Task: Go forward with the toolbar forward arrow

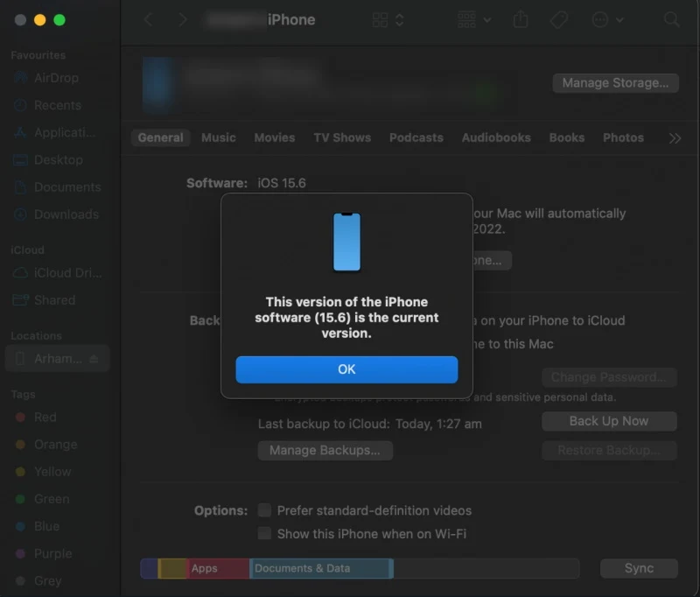Action: click(x=183, y=19)
